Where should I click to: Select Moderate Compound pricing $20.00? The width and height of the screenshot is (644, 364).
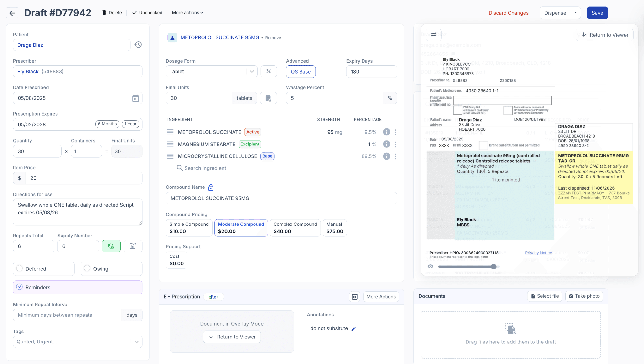pos(241,228)
